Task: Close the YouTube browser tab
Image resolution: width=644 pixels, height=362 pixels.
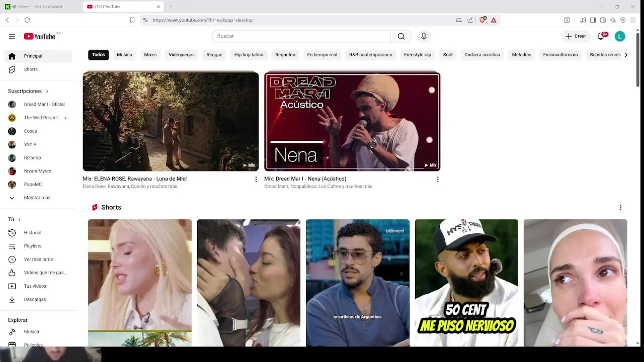Action: 158,7
